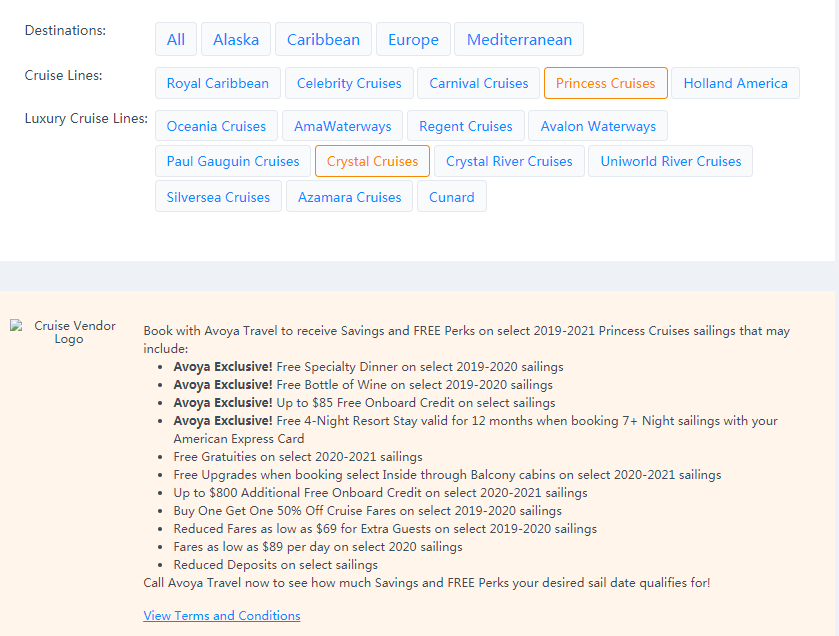Click the 'Luxury Cruise Lines:' label
The height and width of the screenshot is (636, 839).
(86, 118)
